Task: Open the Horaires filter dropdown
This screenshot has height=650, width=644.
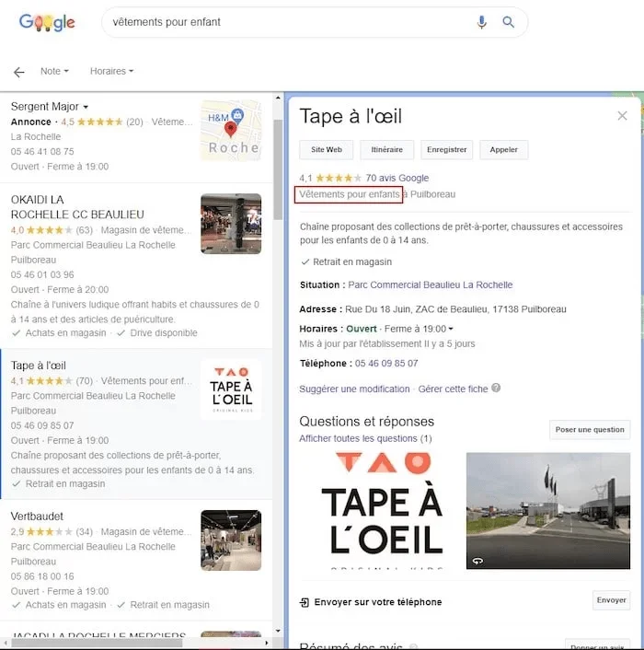Action: pyautogui.click(x=112, y=71)
